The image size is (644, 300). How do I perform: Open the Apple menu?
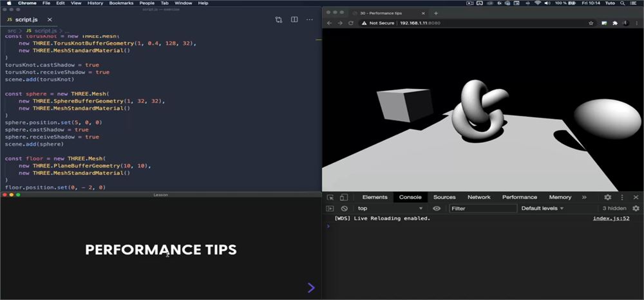pyautogui.click(x=8, y=3)
